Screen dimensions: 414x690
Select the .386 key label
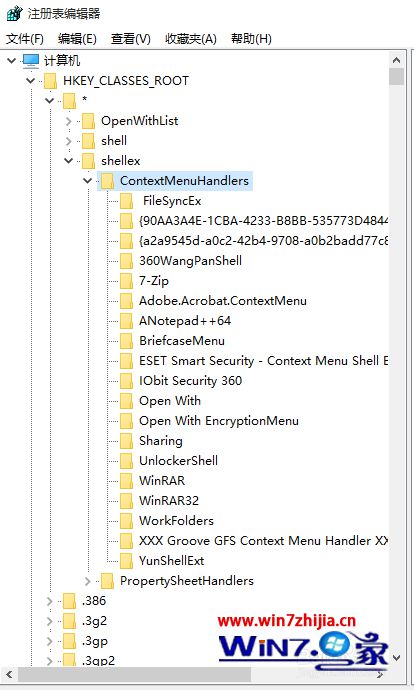(x=94, y=601)
